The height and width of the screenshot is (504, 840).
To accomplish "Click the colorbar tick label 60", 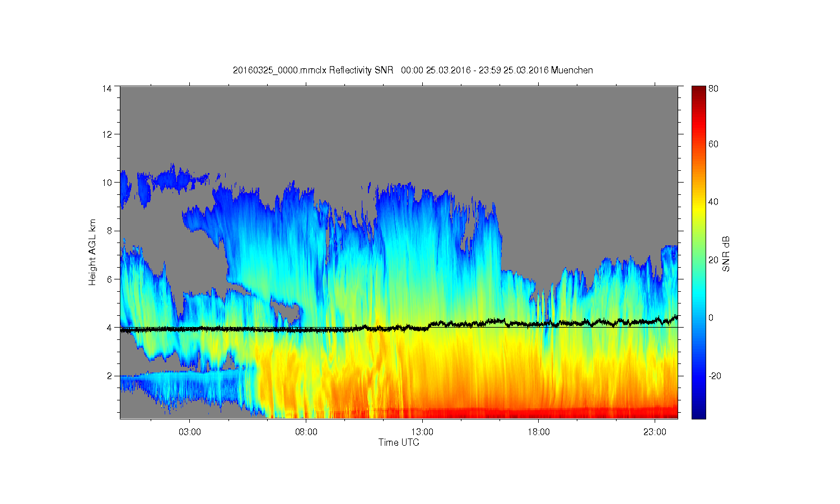I will click(713, 144).
